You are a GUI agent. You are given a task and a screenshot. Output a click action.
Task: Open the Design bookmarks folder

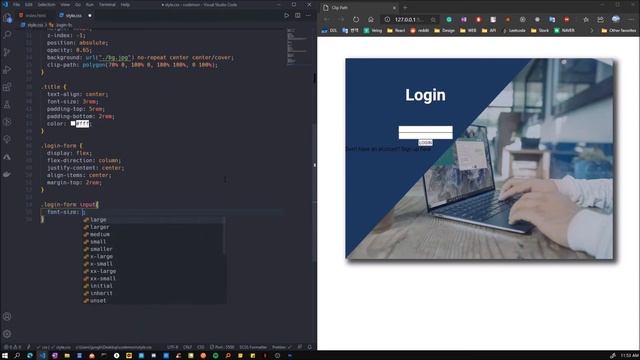point(444,30)
